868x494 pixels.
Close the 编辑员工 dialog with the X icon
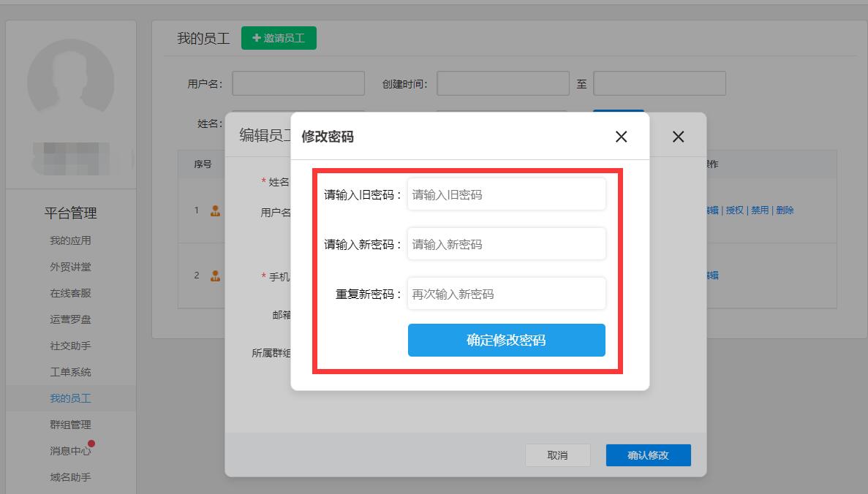(x=678, y=137)
